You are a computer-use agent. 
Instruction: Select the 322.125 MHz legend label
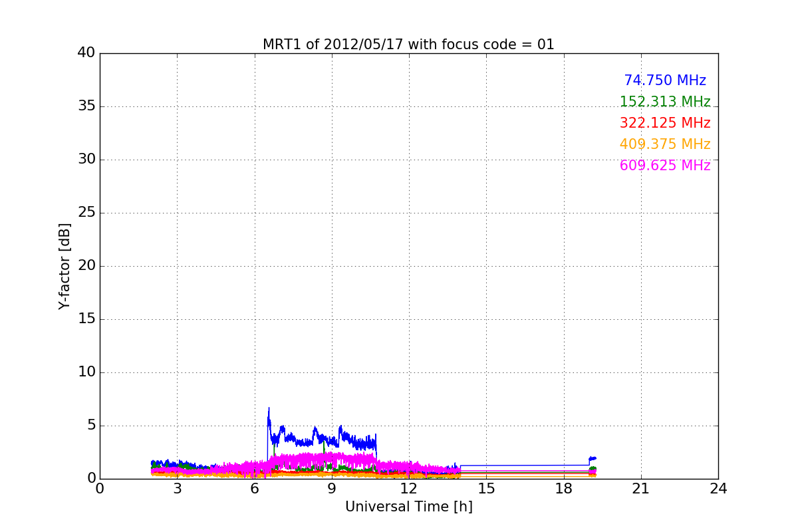tap(665, 123)
